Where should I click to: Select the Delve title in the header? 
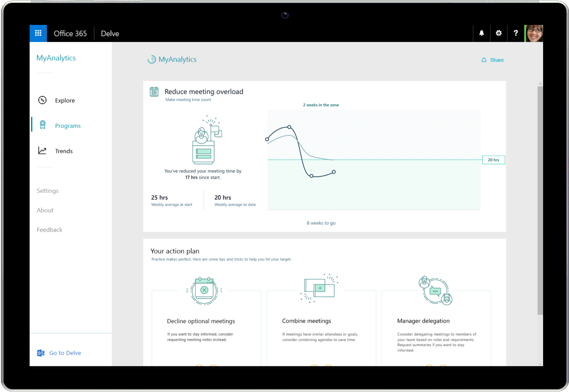(110, 33)
